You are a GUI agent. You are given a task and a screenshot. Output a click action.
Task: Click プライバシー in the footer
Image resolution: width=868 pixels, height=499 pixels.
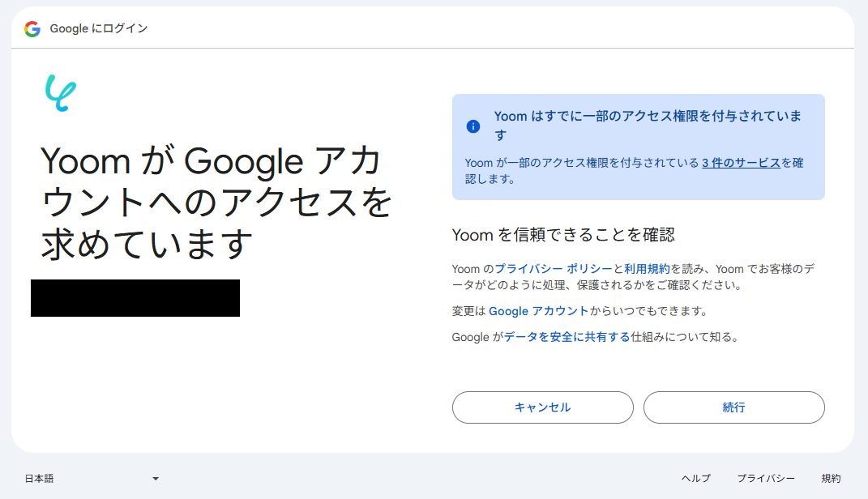click(x=766, y=479)
